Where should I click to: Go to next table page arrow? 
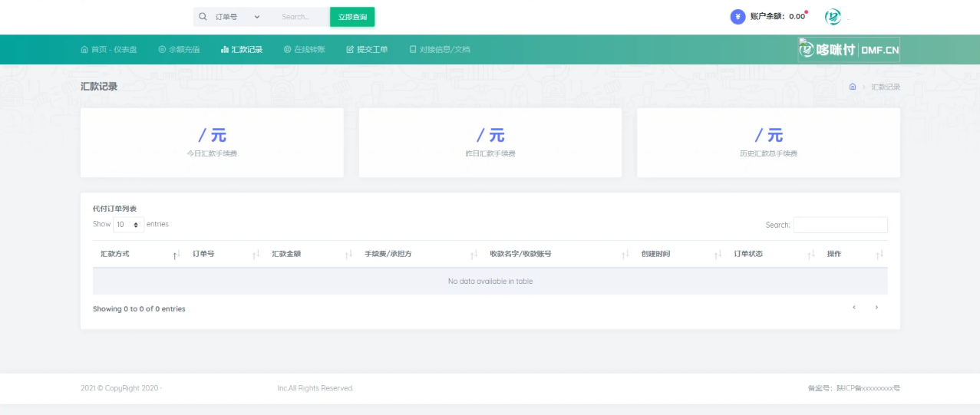click(876, 308)
